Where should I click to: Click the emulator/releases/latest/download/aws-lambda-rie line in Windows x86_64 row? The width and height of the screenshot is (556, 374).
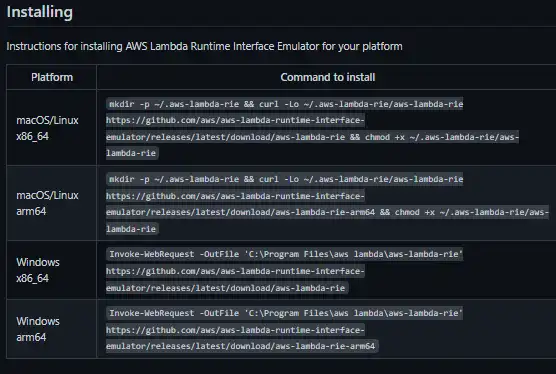click(x=226, y=288)
